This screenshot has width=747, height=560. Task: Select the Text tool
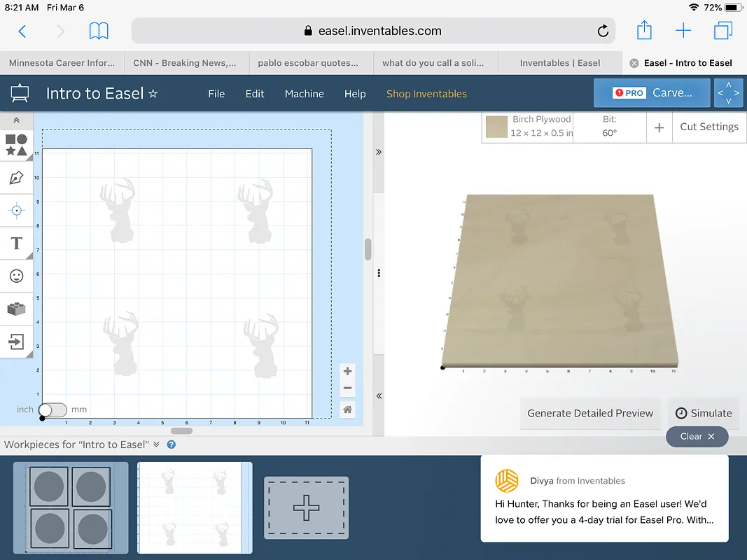tap(16, 244)
